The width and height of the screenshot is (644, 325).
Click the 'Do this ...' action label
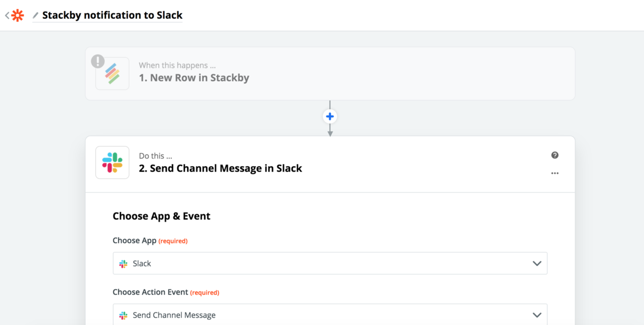[155, 156]
